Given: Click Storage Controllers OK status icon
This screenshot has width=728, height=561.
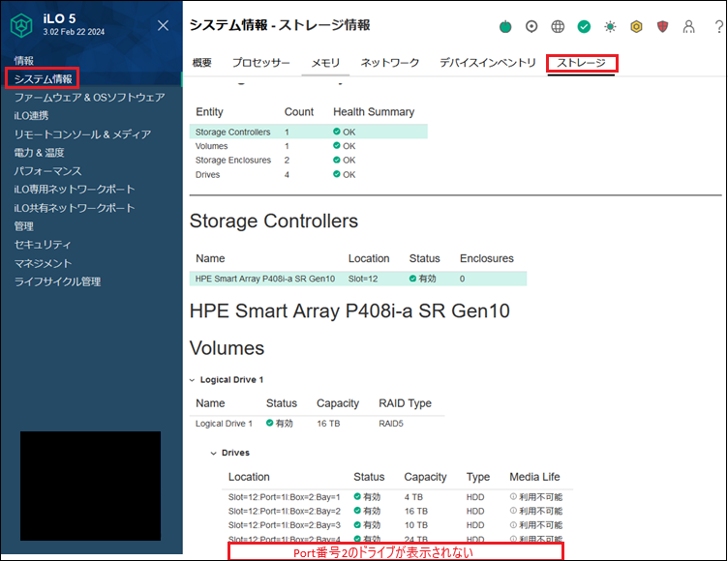Looking at the screenshot, I should point(337,132).
